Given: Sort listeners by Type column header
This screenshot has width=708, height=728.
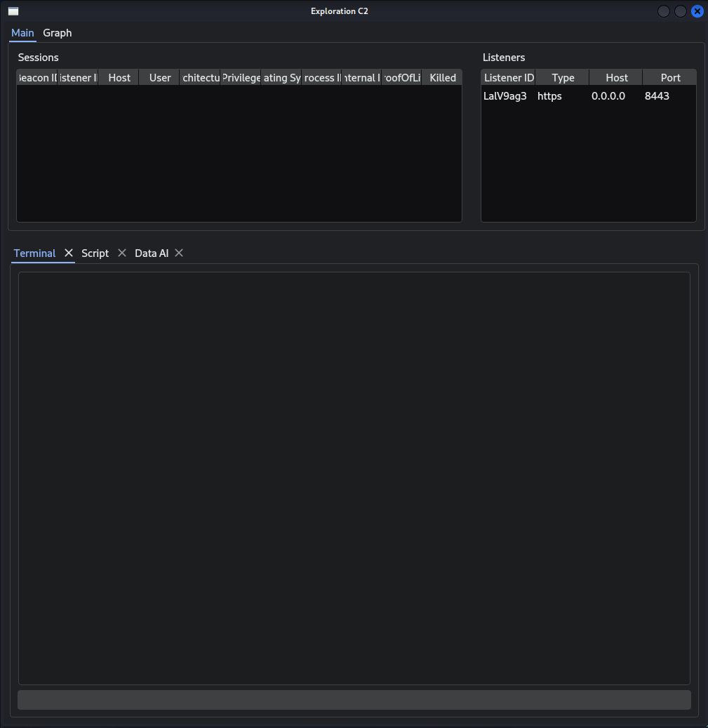Looking at the screenshot, I should 563,78.
